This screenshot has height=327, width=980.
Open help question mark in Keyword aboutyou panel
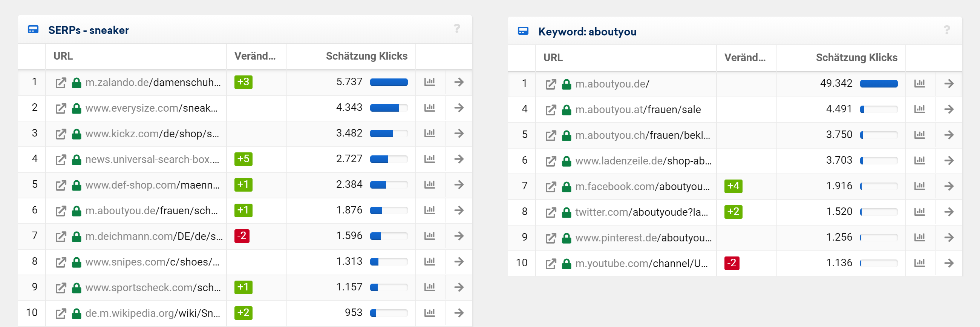946,30
